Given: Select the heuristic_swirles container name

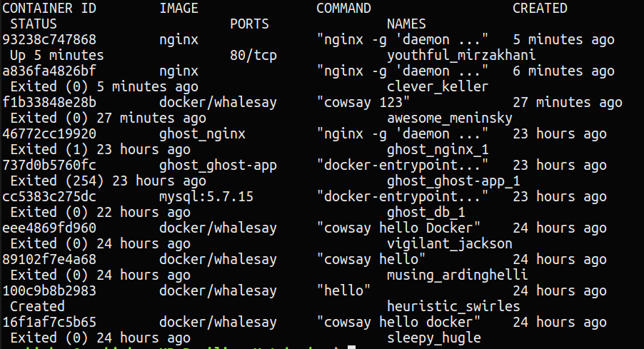Looking at the screenshot, I should click(x=453, y=307).
